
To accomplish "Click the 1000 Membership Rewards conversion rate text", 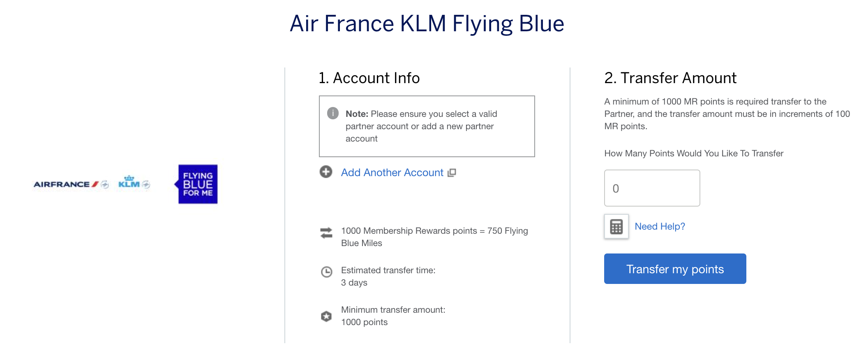I will point(434,237).
